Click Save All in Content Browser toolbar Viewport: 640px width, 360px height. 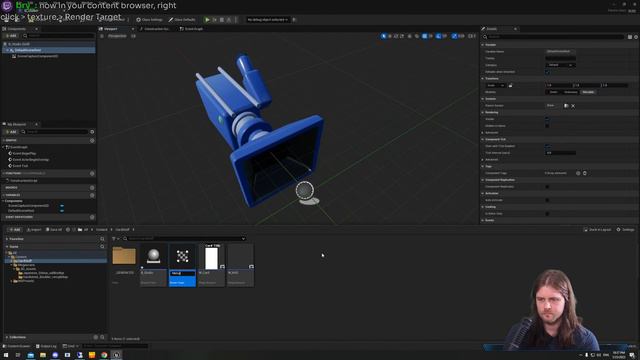pyautogui.click(x=54, y=229)
